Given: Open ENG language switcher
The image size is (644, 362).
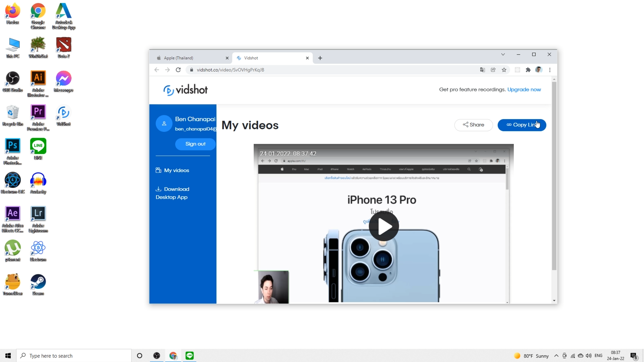Looking at the screenshot, I should [598, 356].
